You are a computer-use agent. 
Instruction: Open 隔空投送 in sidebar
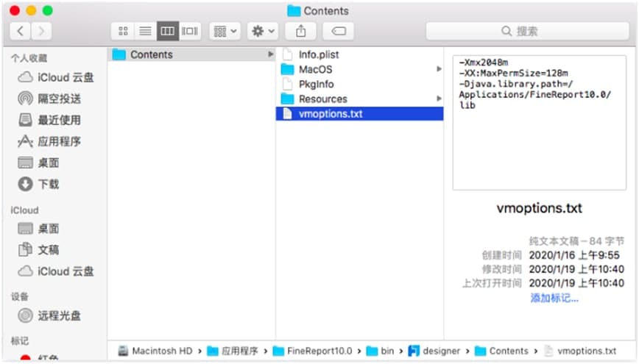click(x=49, y=99)
